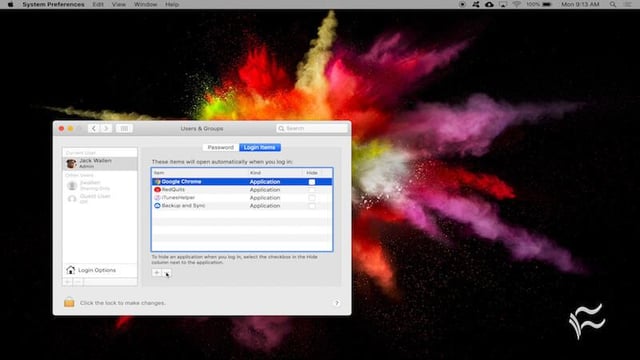Go forward with the right arrow button
Viewport: 640px width, 360px height.
[106, 128]
